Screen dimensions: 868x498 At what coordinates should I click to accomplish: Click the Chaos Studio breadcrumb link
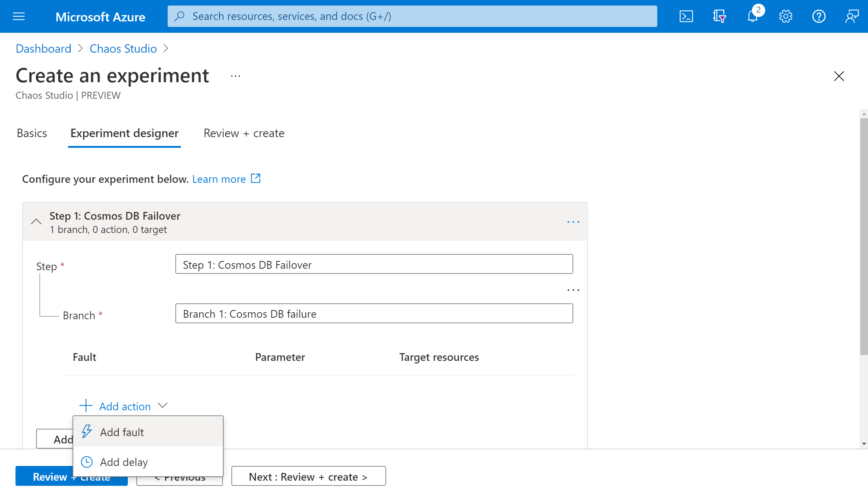pyautogui.click(x=123, y=48)
